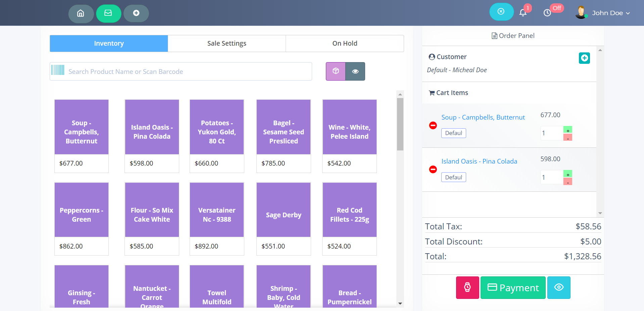Open the inbox tray icon button
The width and height of the screenshot is (644, 311).
tap(108, 13)
